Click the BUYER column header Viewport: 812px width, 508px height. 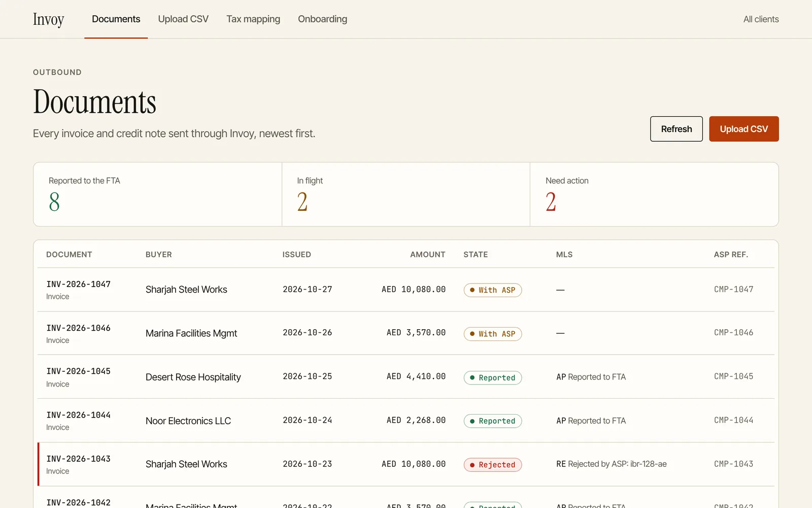159,255
